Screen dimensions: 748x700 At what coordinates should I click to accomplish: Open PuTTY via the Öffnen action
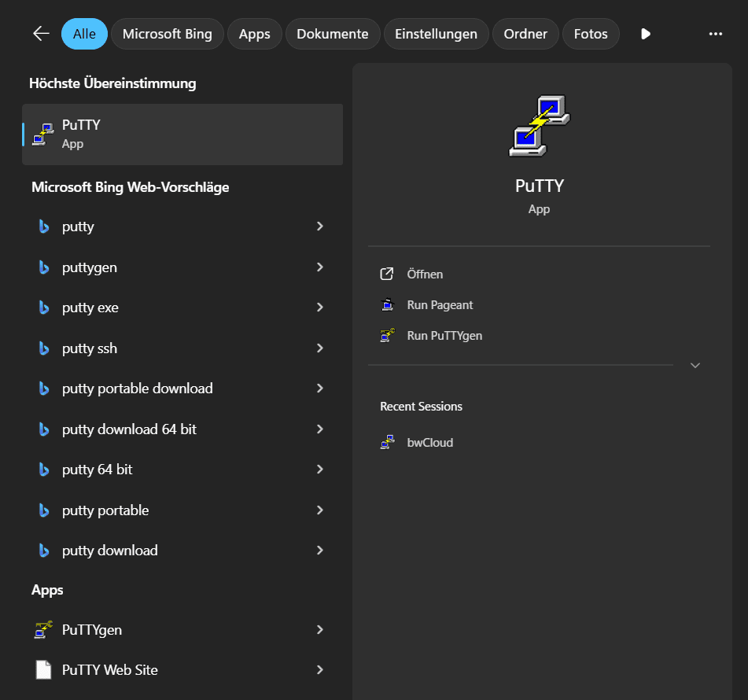[425, 274]
